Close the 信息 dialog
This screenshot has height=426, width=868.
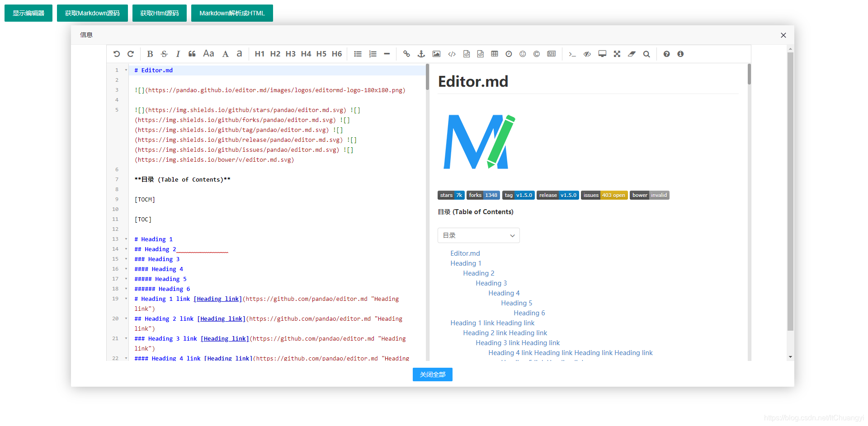pyautogui.click(x=783, y=35)
